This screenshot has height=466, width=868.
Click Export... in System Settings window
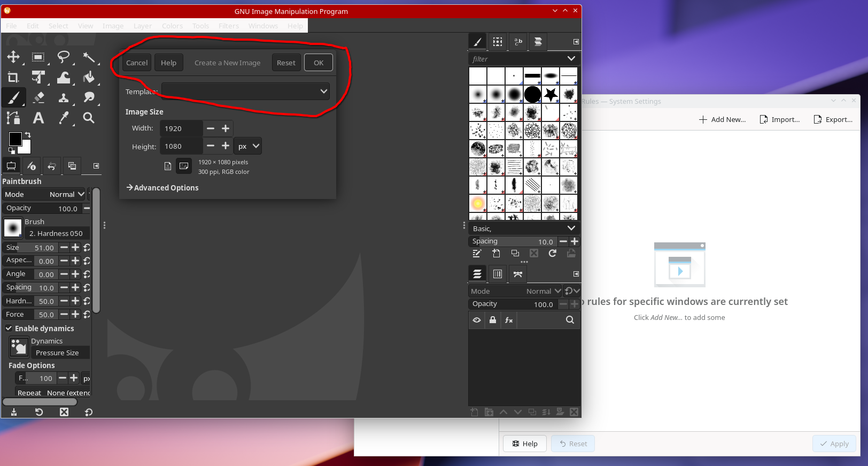coord(833,119)
